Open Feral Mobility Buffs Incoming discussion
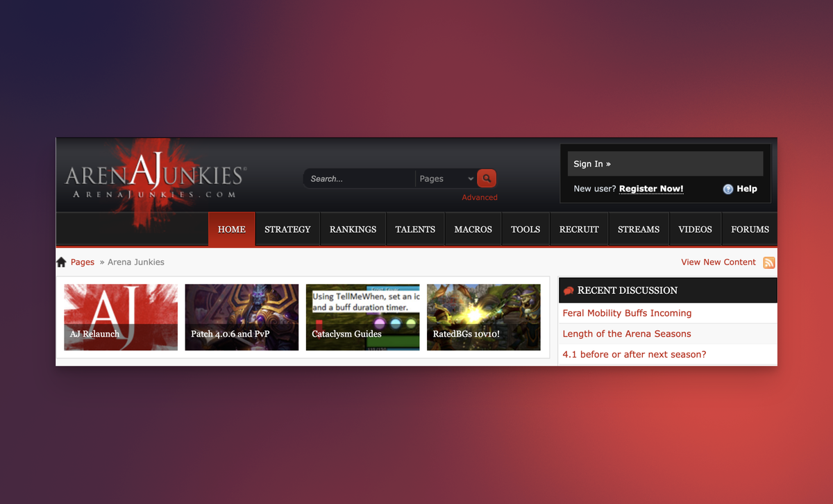The height and width of the screenshot is (504, 833). tap(627, 313)
